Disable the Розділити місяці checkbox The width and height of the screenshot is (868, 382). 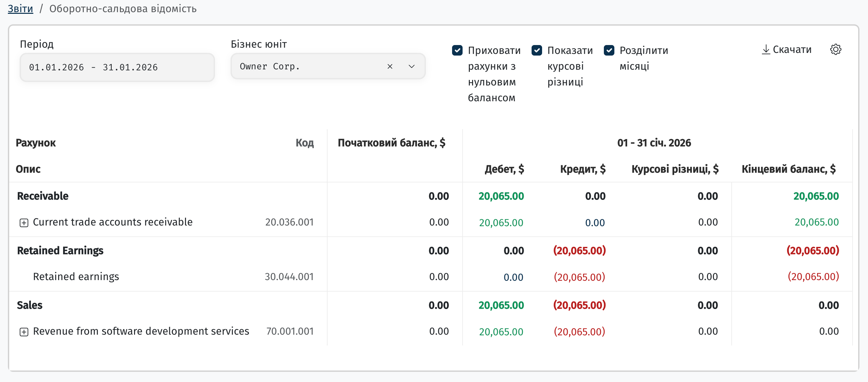pos(609,50)
